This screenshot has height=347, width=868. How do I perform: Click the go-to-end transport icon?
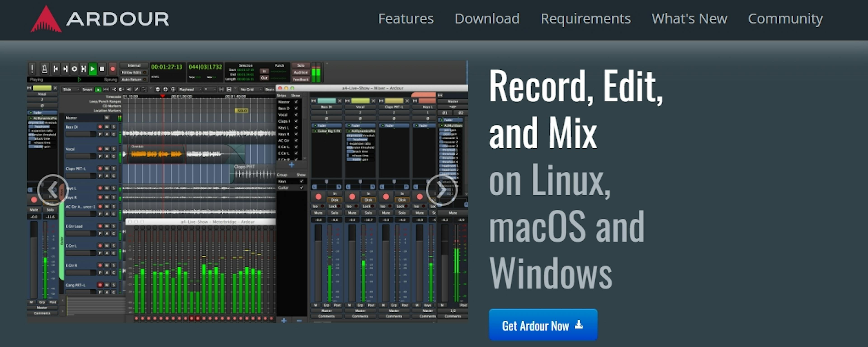65,69
